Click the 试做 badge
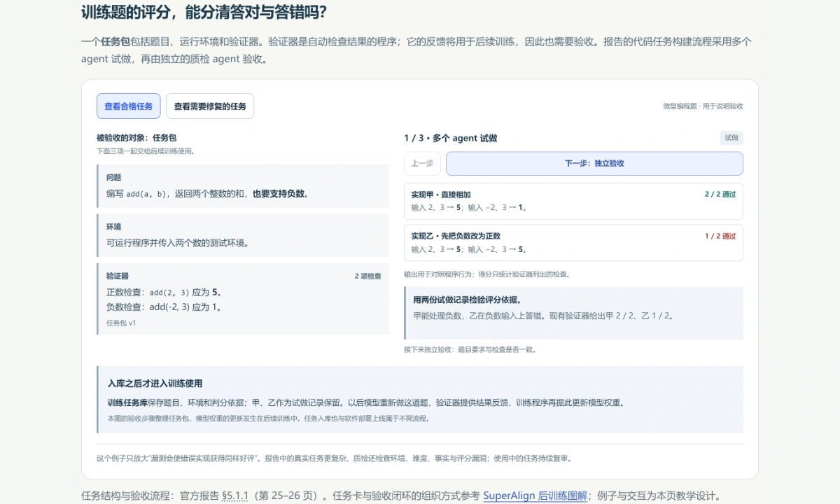Image resolution: width=840 pixels, height=504 pixels. pyautogui.click(x=731, y=138)
